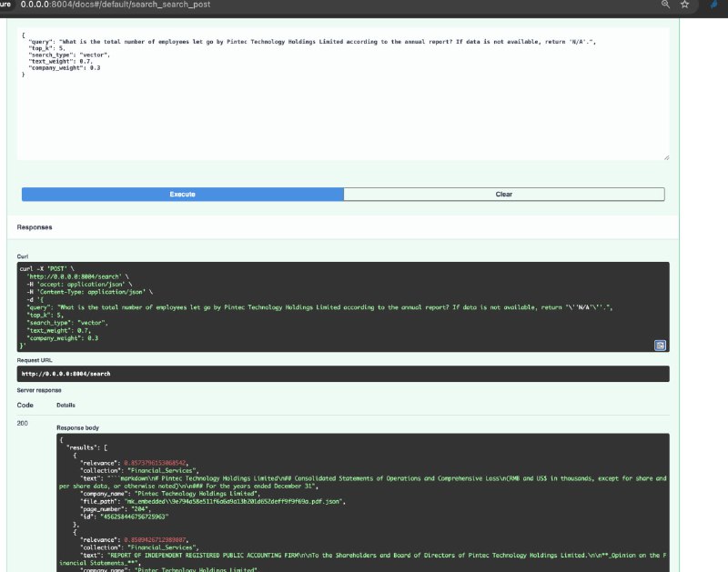The image size is (728, 572).
Task: Click the resize handle of request body textarea
Action: pos(666,157)
